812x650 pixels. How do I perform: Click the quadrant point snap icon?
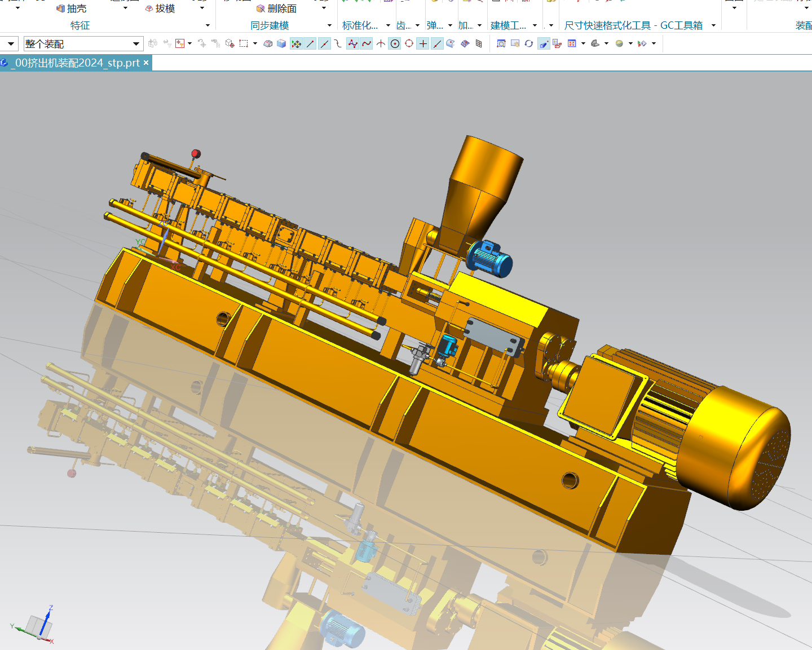pos(409,43)
